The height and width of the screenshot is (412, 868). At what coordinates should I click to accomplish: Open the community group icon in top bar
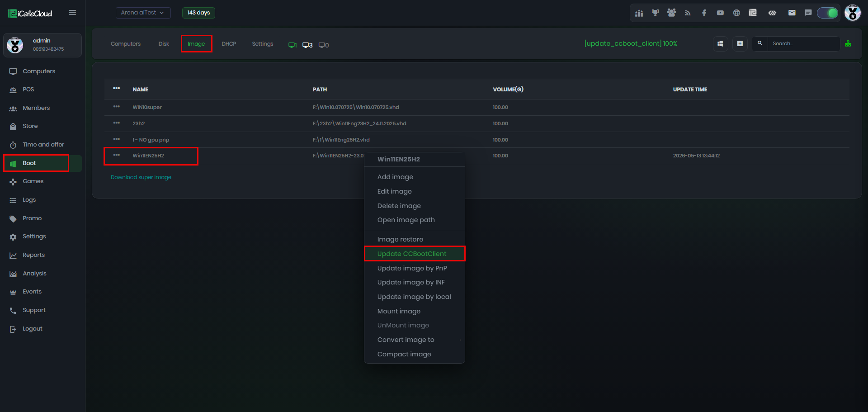pyautogui.click(x=671, y=13)
